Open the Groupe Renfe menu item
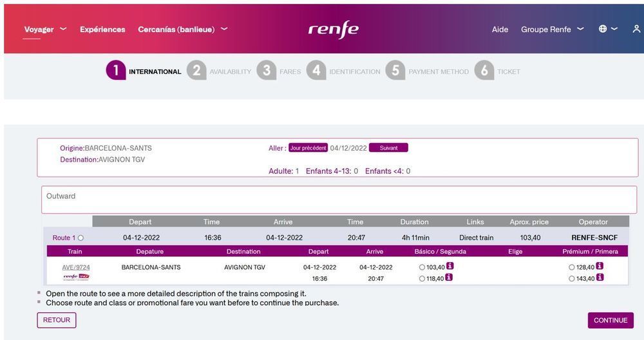Image resolution: width=644 pixels, height=340 pixels. click(546, 30)
